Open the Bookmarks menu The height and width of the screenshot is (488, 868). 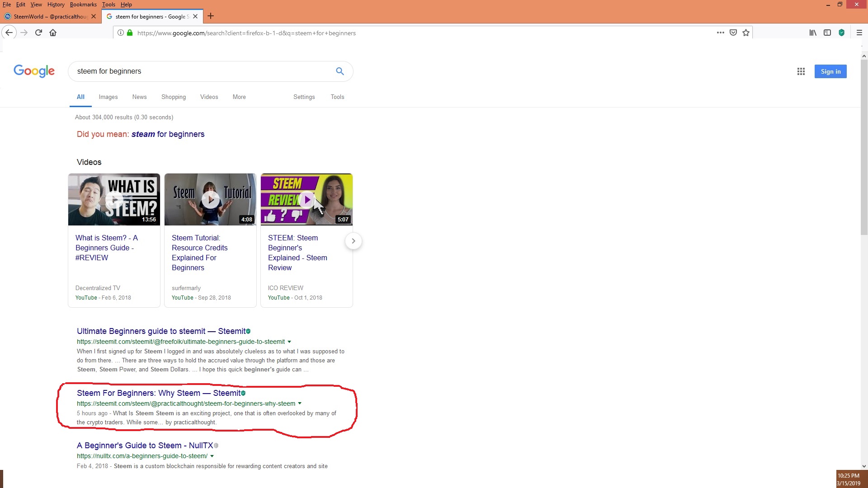[83, 5]
